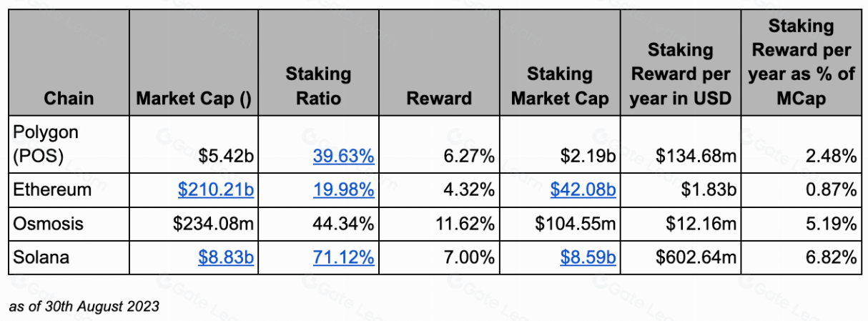Screen dimensions: 868x321
Task: Click Osmosis's $234.08m market cap cell
Action: (213, 223)
